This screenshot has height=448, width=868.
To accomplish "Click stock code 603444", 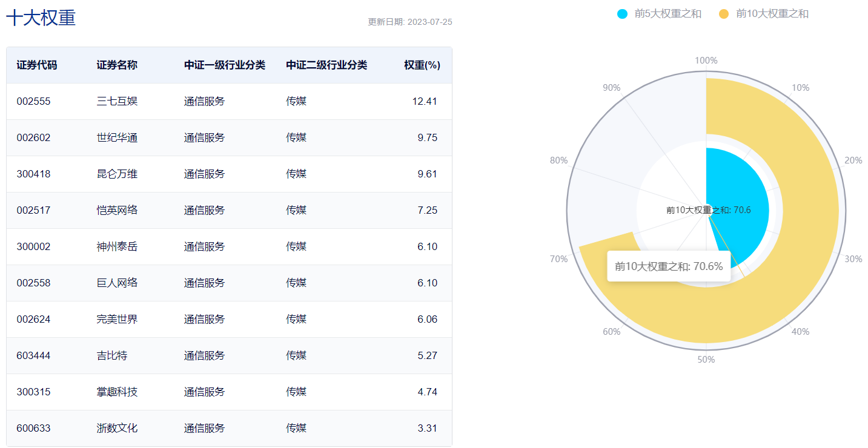I will click(x=33, y=355).
